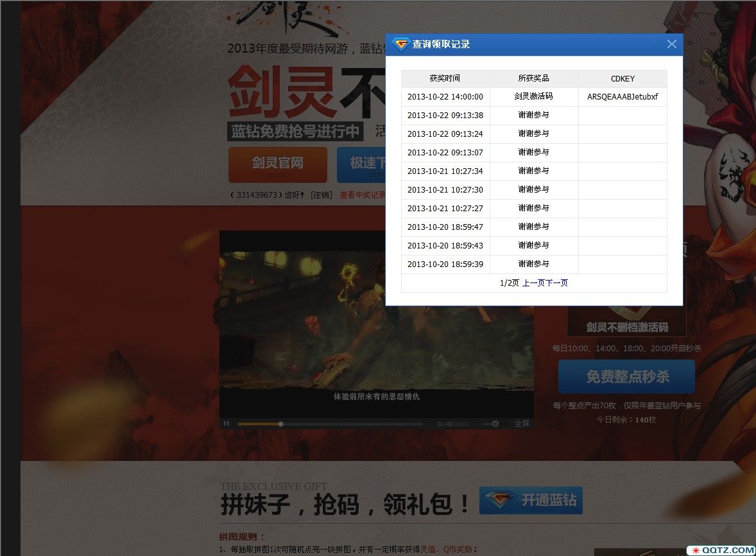Select row 2013-10-22 09:13:07
Image resolution: width=756 pixels, height=556 pixels.
point(534,152)
